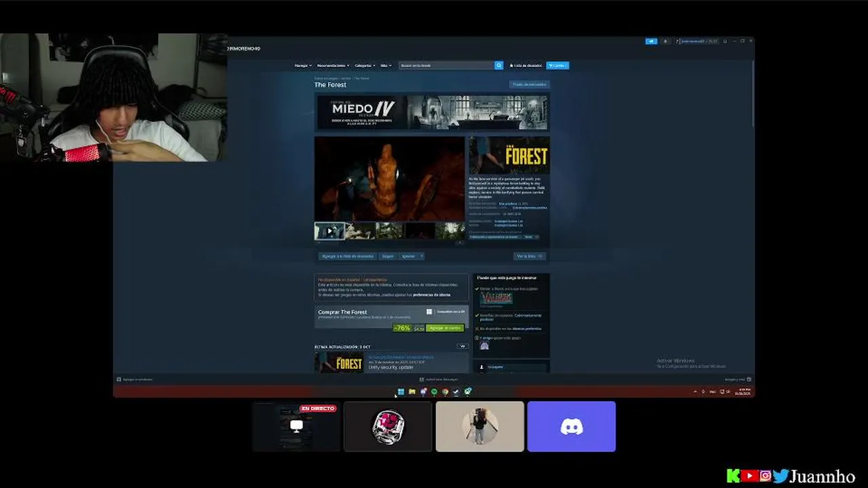Open Google Chrome from the taskbar
This screenshot has height=488, width=868.
446,392
